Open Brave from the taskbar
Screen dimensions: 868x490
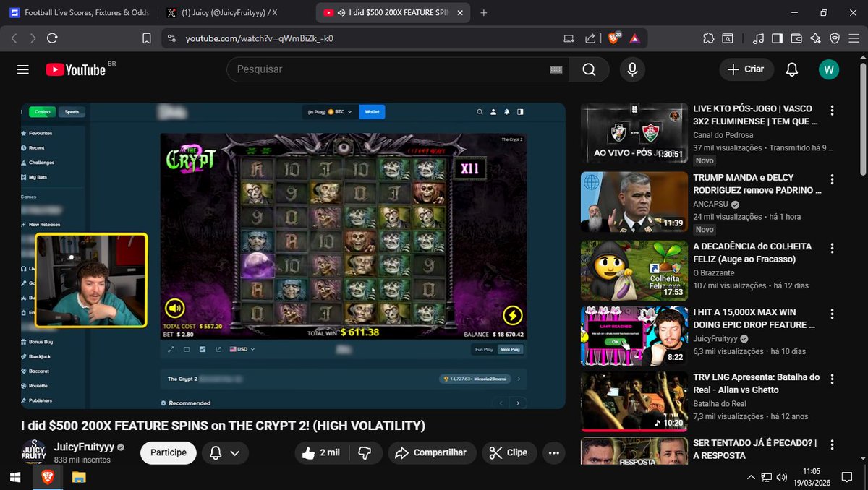tap(48, 477)
